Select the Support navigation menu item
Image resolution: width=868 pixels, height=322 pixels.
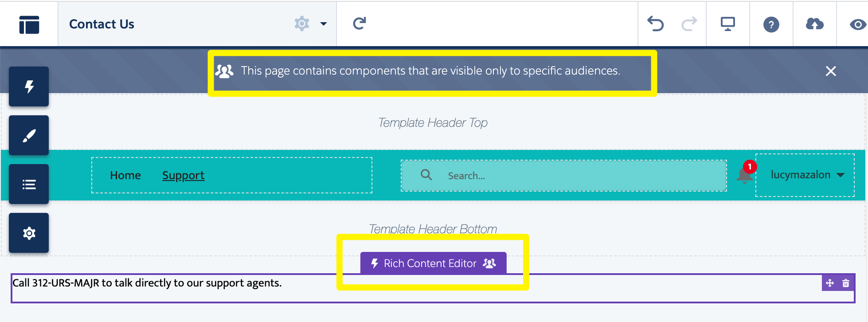pyautogui.click(x=183, y=175)
